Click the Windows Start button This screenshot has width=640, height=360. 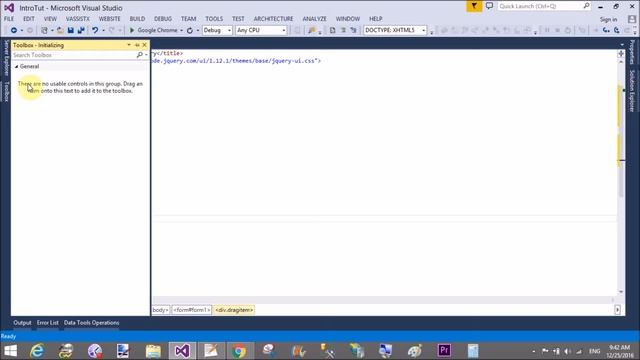click(x=10, y=351)
